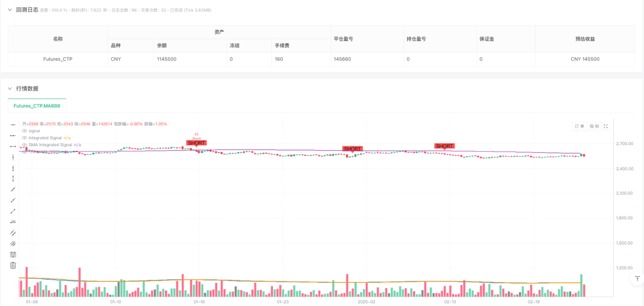The height and width of the screenshot is (306, 644).
Task: Select the horizontal ray line tool
Action: coord(13,136)
